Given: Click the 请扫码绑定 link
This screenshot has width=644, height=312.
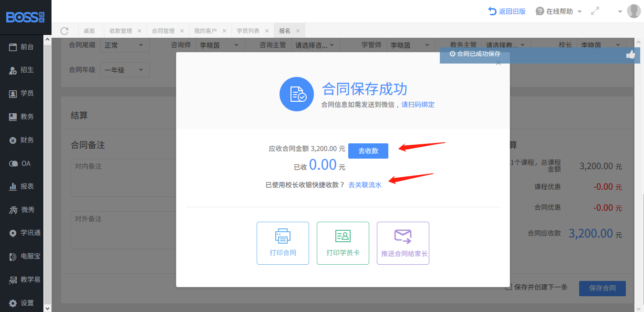Looking at the screenshot, I should click(418, 105).
